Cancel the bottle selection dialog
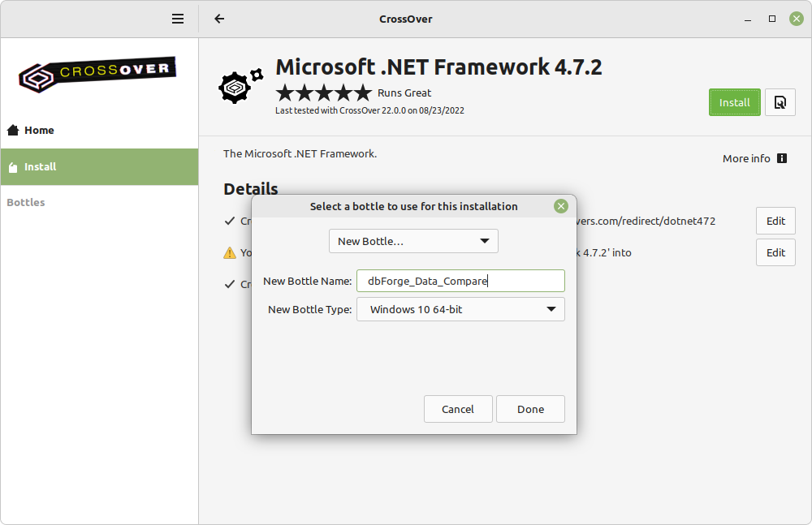812x525 pixels. [x=458, y=409]
